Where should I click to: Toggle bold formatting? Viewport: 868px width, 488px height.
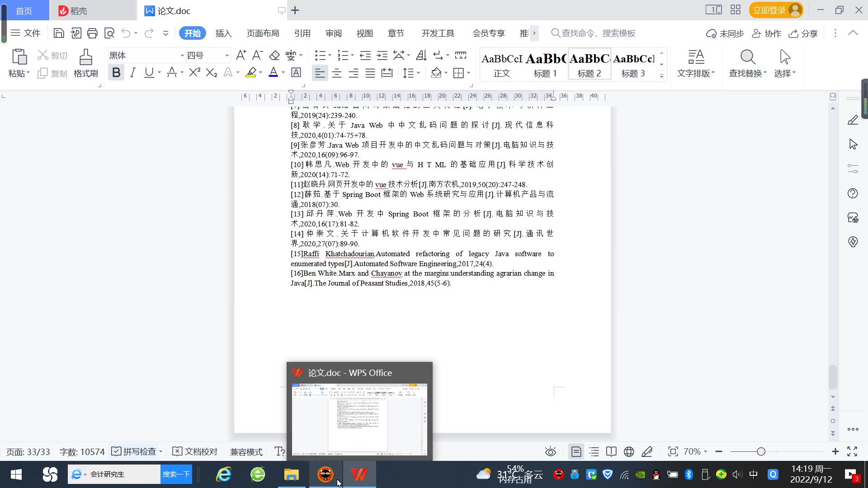click(x=116, y=72)
